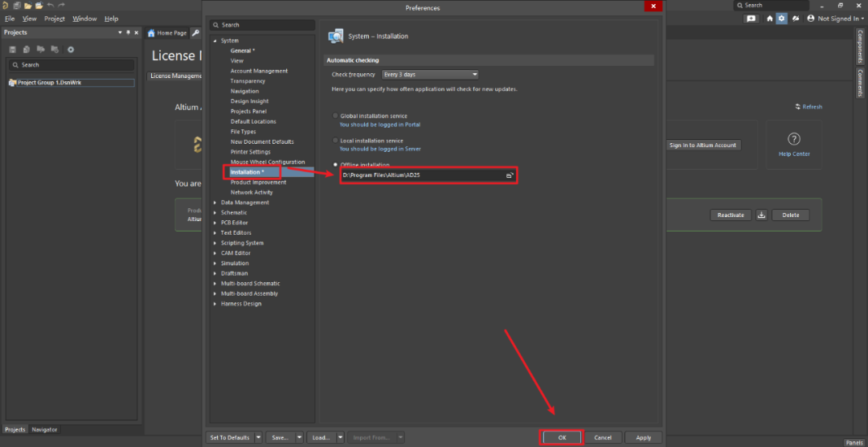Open Projects panel options dropdown arrow
The image size is (868, 447).
click(120, 33)
